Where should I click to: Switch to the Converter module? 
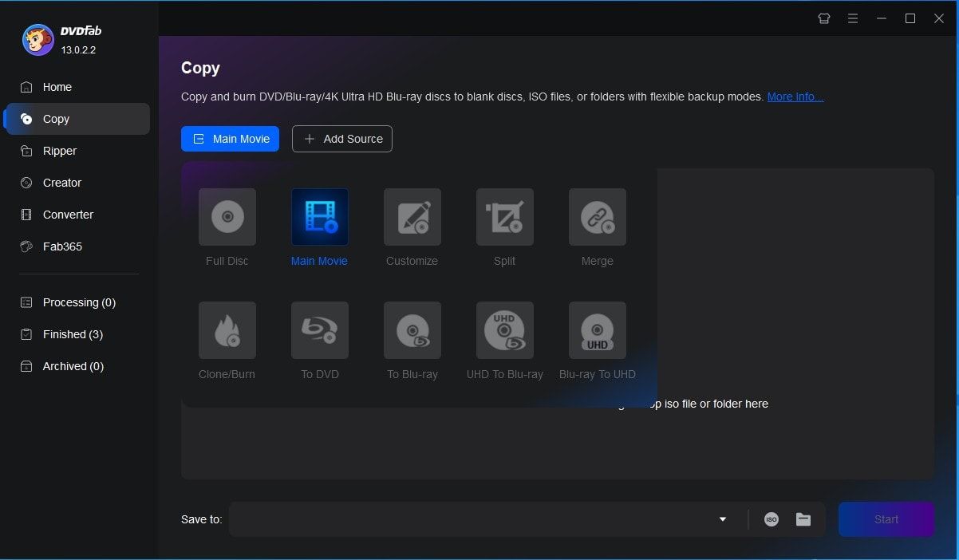pyautogui.click(x=77, y=215)
